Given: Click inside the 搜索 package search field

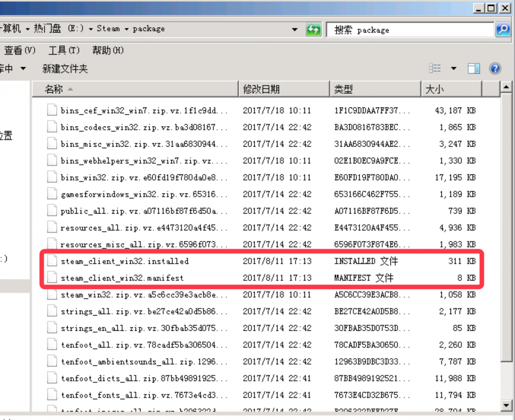Looking at the screenshot, I should pos(410,30).
